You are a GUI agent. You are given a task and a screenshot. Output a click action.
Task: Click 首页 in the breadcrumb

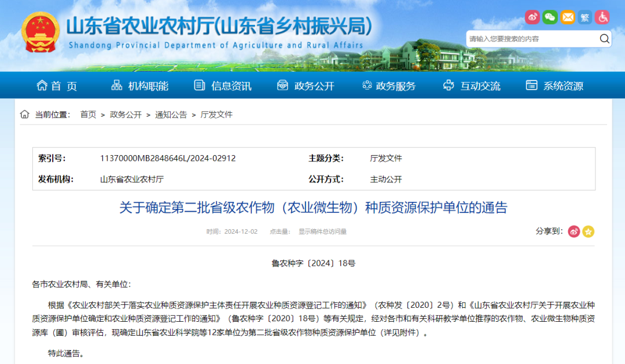click(x=87, y=114)
